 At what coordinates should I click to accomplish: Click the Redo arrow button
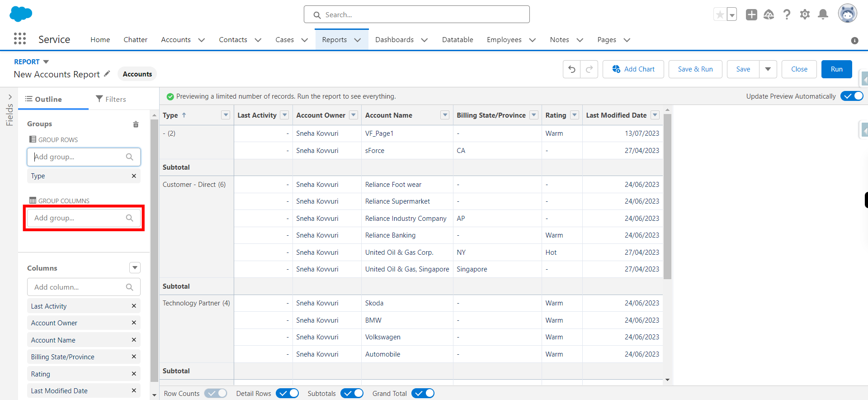589,69
